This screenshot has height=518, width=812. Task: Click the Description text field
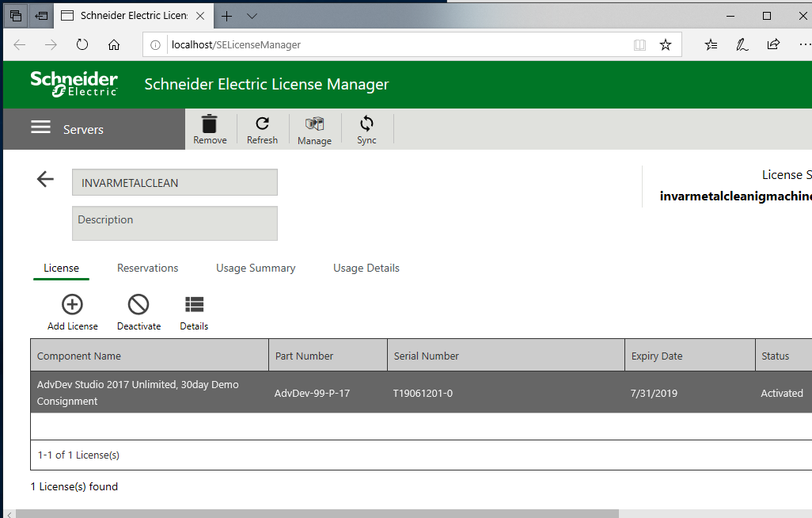(x=175, y=223)
